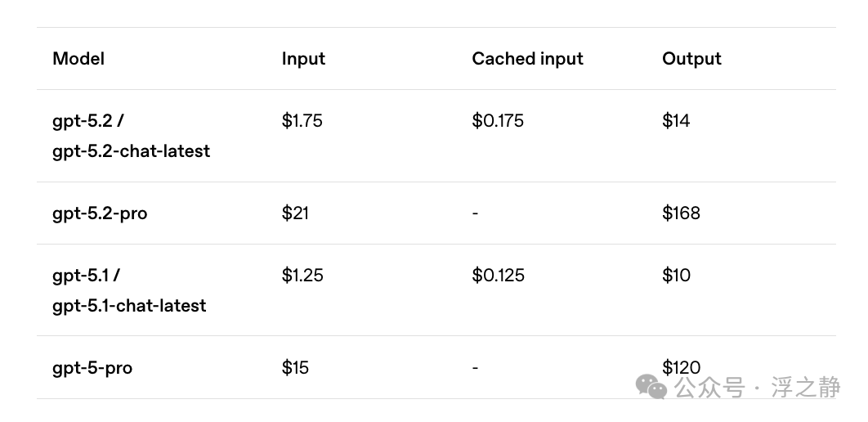Click the Cached input column header

click(527, 59)
